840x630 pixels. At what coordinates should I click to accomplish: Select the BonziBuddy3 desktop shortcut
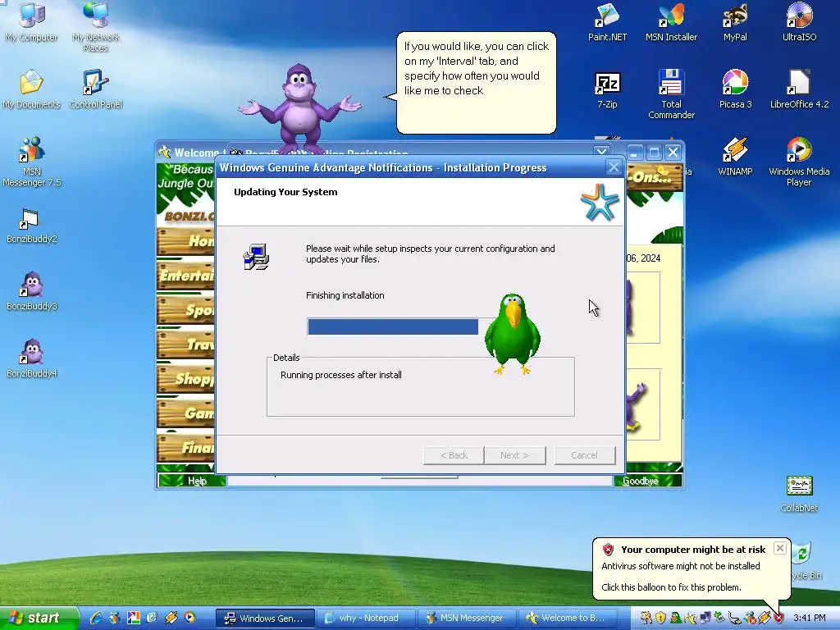pyautogui.click(x=32, y=291)
